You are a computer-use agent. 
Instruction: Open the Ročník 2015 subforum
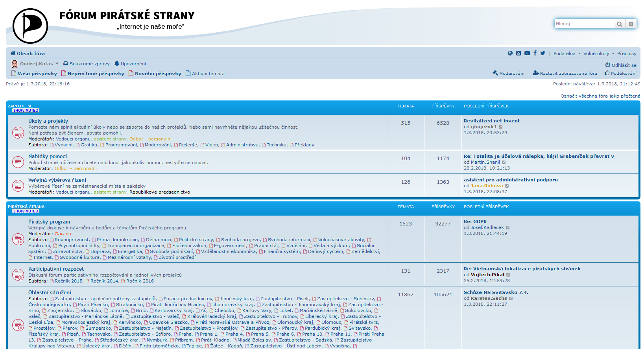point(69,281)
